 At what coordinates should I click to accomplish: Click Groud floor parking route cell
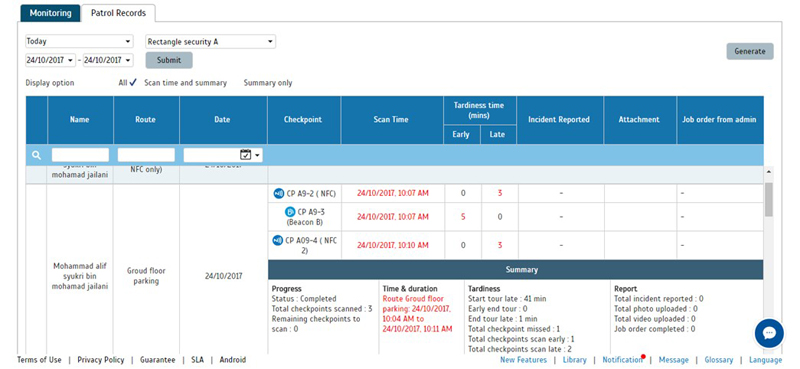tap(146, 276)
